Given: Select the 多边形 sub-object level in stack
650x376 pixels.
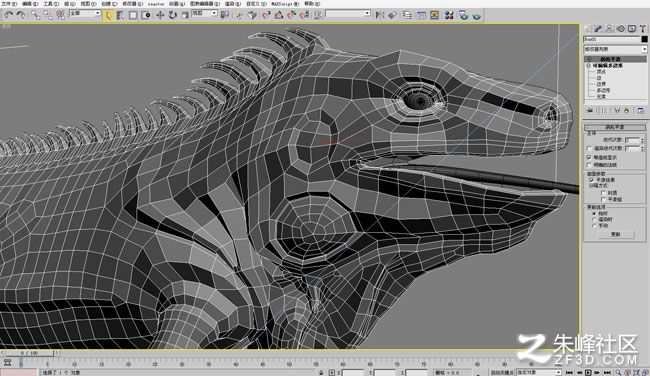Looking at the screenshot, I should pos(603,90).
